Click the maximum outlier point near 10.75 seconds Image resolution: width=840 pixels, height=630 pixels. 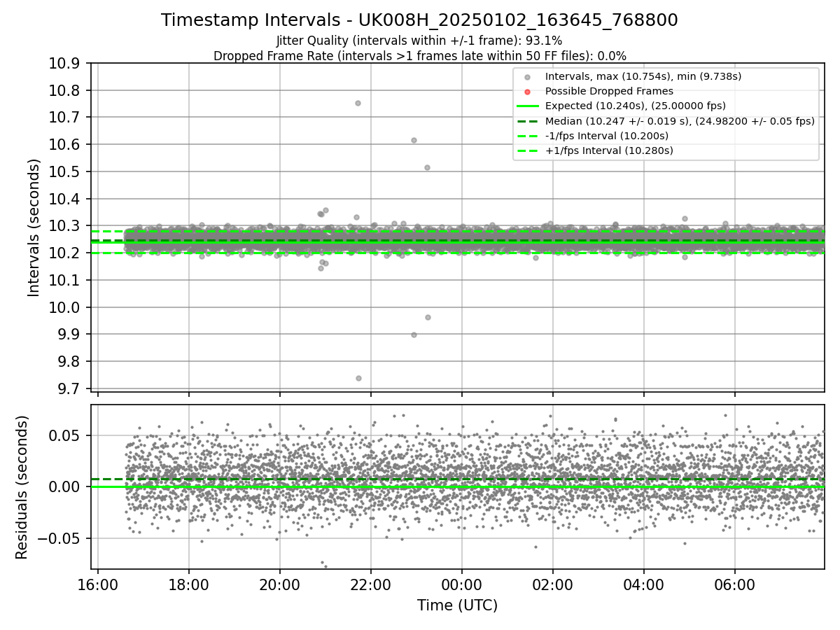[358, 103]
